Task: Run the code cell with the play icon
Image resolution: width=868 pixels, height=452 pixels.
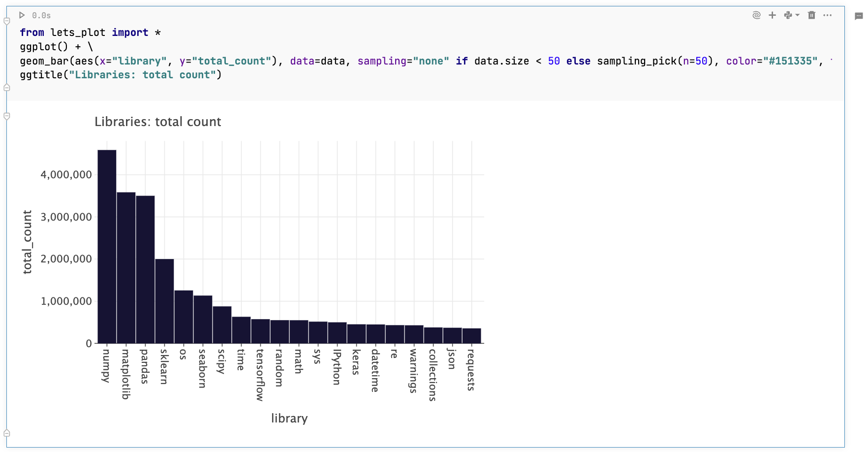Action: [x=22, y=15]
